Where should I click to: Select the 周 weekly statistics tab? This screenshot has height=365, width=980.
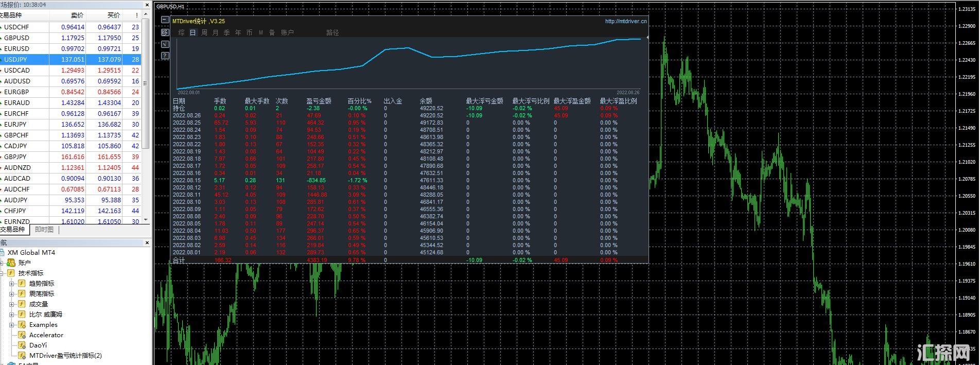click(x=204, y=32)
